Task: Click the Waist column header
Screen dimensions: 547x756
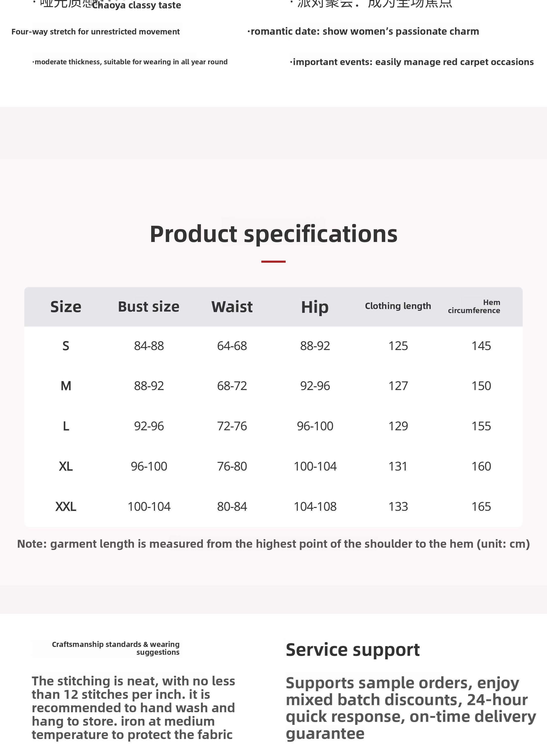Action: 232,307
